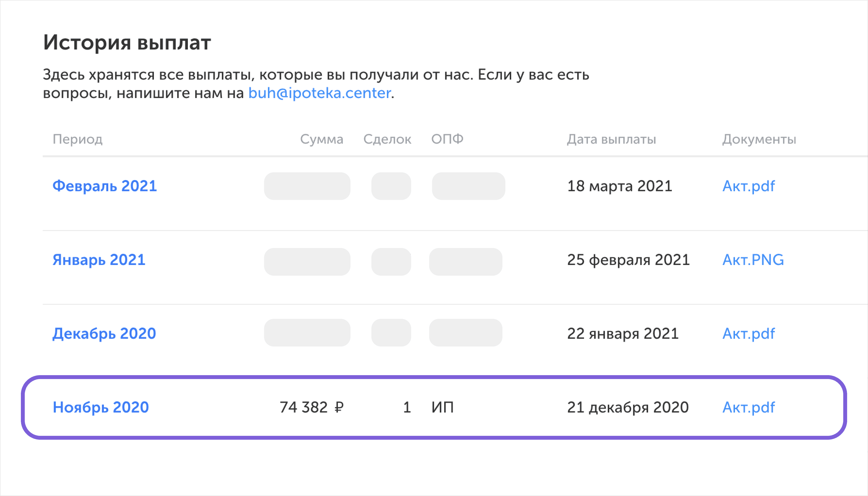Click the Период column header
Image resolution: width=868 pixels, height=496 pixels.
(x=78, y=139)
